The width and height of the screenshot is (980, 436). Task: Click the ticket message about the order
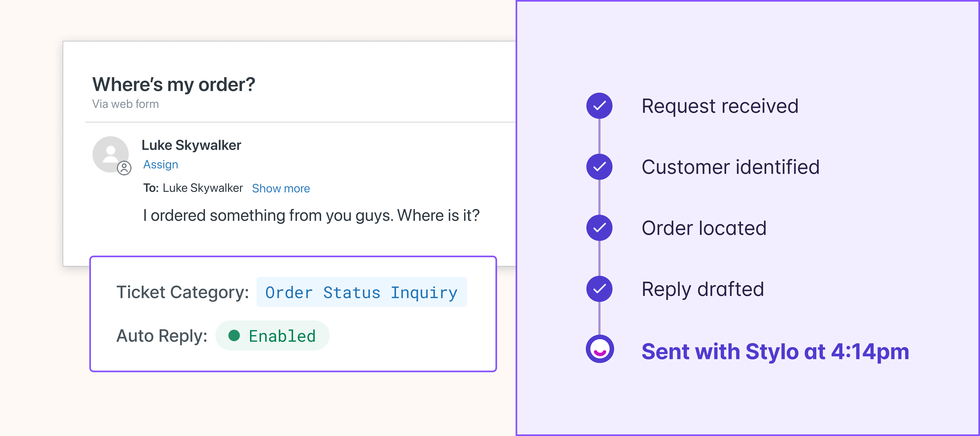point(311,215)
